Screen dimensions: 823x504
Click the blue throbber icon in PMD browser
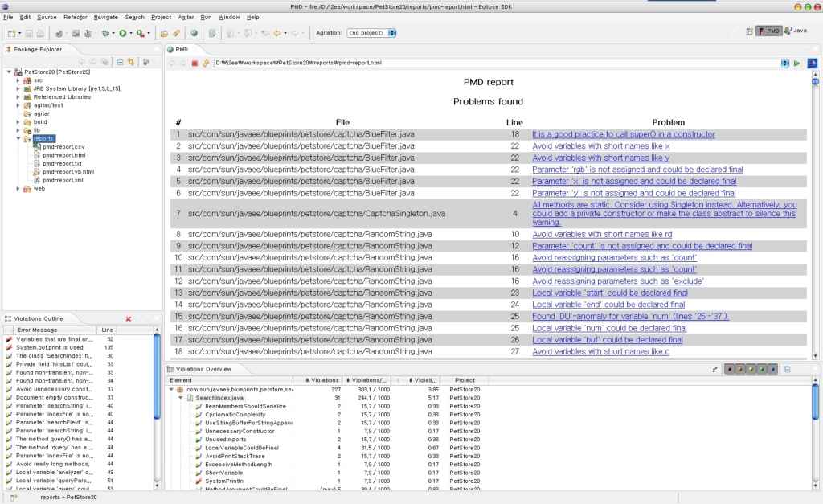point(812,63)
